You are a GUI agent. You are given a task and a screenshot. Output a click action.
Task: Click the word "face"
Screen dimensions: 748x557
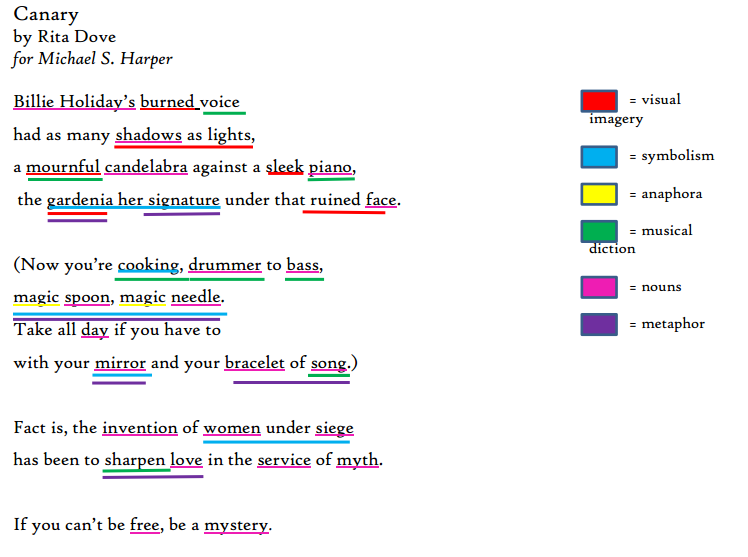pyautogui.click(x=381, y=200)
